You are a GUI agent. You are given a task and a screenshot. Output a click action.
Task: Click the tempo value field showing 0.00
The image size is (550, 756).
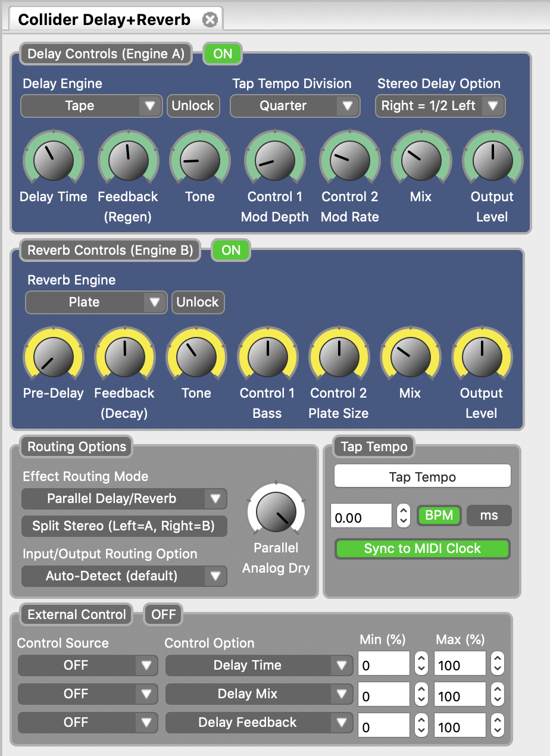pyautogui.click(x=361, y=516)
